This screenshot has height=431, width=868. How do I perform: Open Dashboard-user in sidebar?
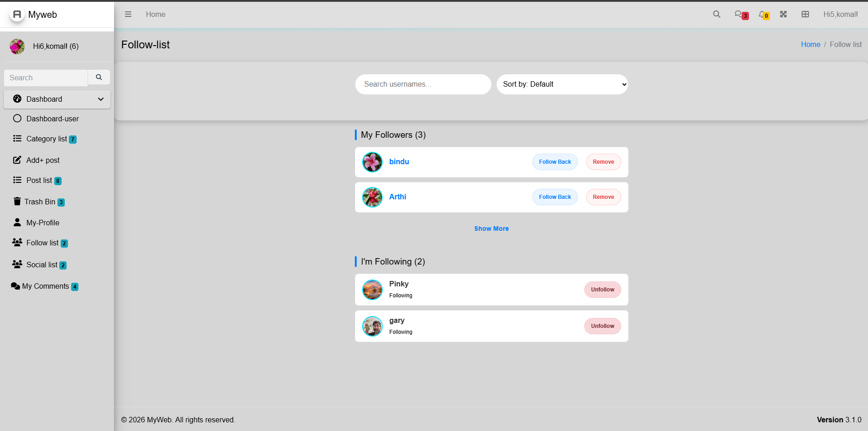point(57,119)
